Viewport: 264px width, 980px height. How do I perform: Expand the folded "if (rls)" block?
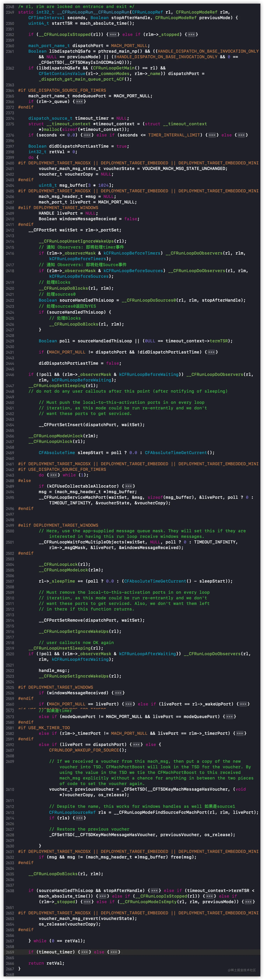click(79, 818)
